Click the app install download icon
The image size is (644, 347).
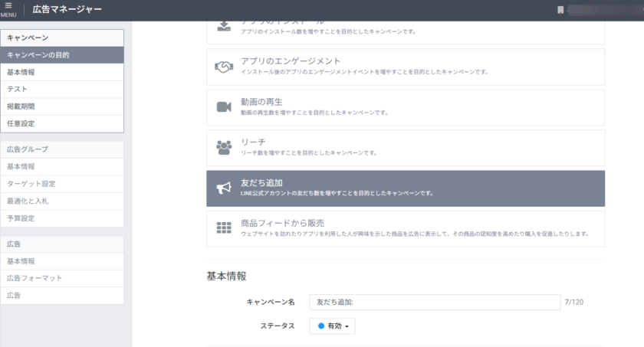tap(224, 26)
